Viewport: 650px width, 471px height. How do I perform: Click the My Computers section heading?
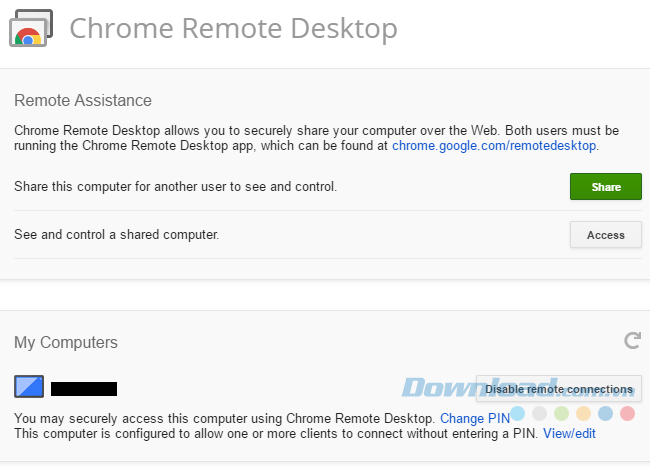click(66, 342)
